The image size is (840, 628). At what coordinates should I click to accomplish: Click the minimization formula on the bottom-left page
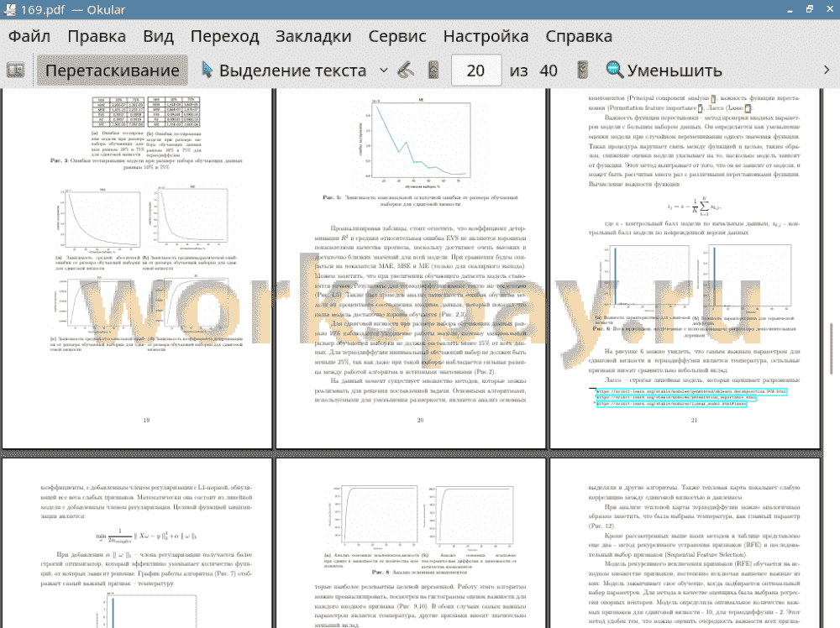(x=146, y=535)
